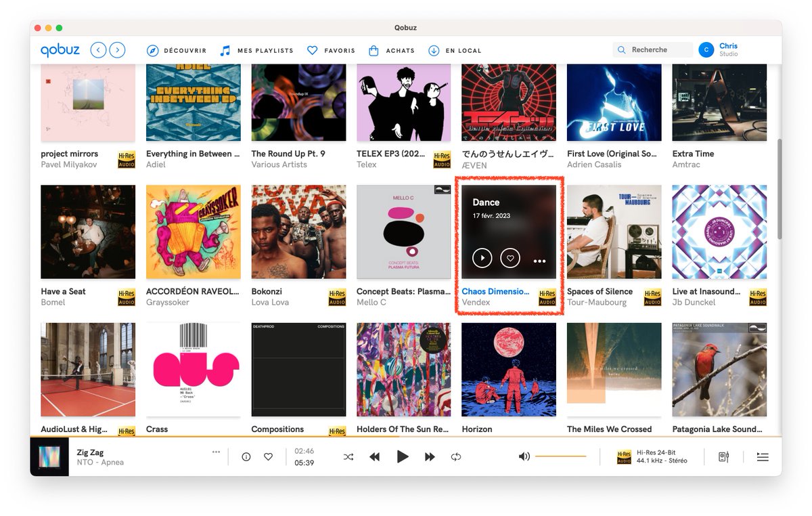The image size is (812, 516).
Task: Show track info in the player bar
Action: click(x=246, y=457)
